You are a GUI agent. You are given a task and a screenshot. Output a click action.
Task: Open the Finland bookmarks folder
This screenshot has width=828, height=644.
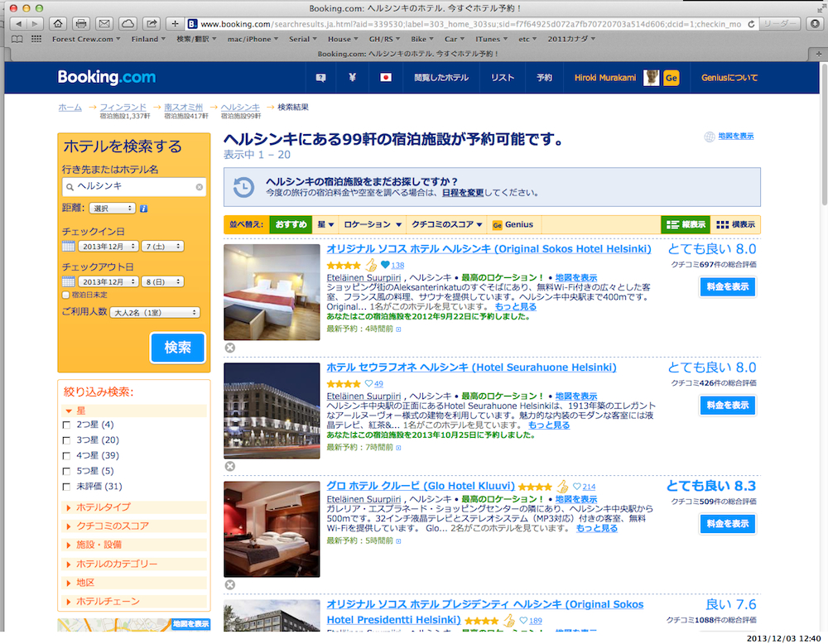pyautogui.click(x=148, y=39)
